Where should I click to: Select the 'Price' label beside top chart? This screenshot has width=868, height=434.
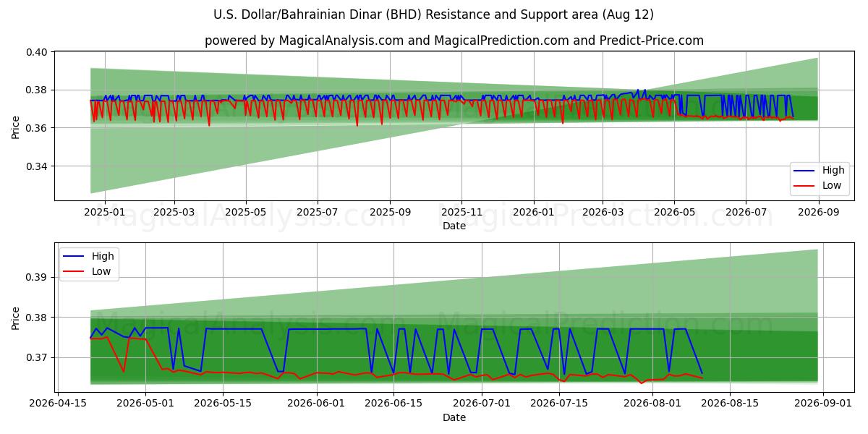(x=16, y=126)
